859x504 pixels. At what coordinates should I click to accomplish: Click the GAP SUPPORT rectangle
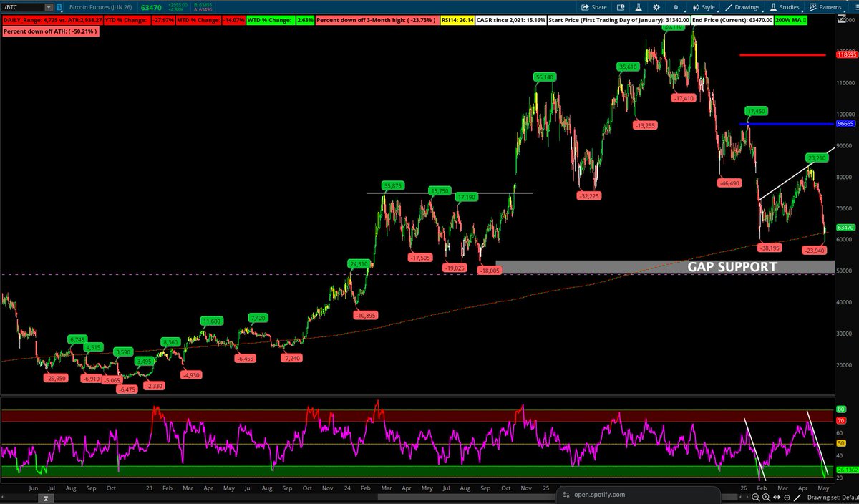(665, 267)
